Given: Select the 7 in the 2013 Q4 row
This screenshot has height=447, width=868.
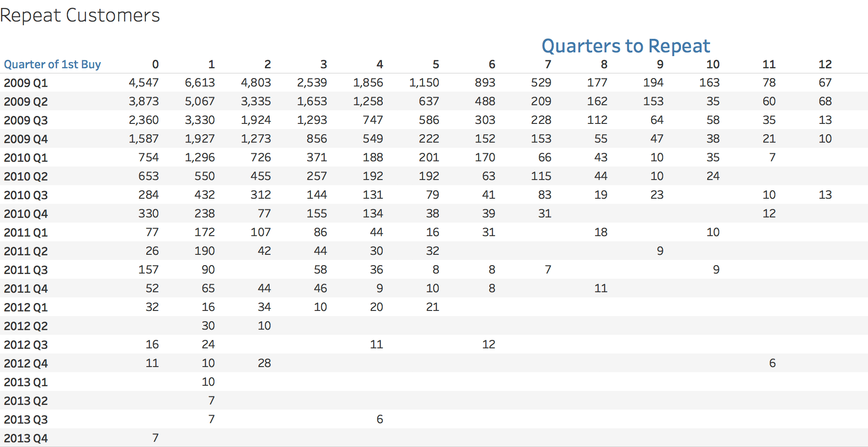Looking at the screenshot, I should (155, 438).
